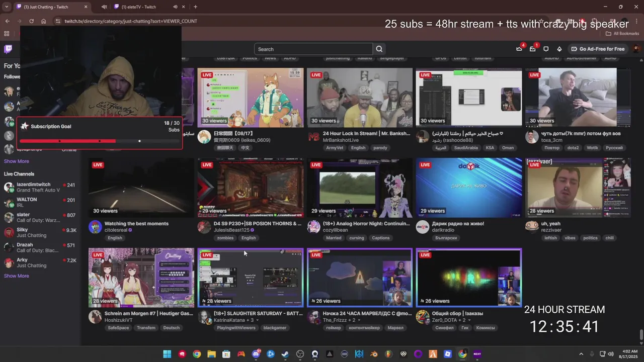Open the leikes_0609 stream thumbnail

point(251,98)
